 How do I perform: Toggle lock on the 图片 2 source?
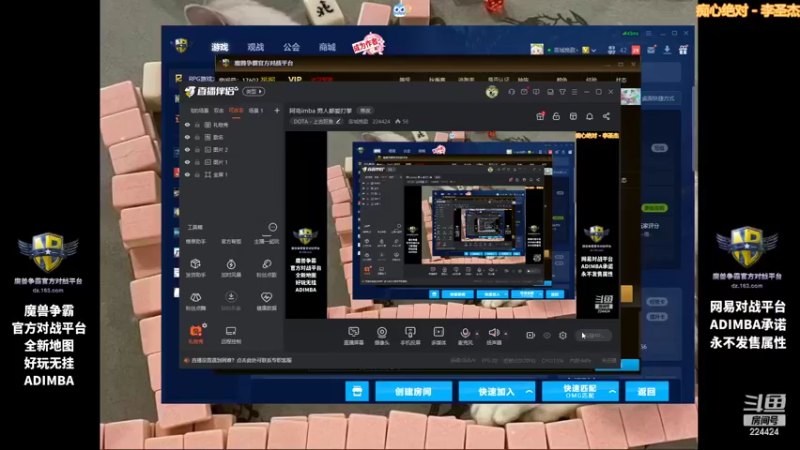(197, 149)
